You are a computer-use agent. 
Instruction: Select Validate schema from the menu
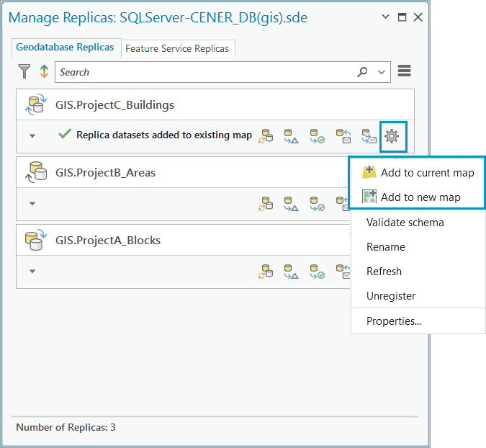click(405, 223)
